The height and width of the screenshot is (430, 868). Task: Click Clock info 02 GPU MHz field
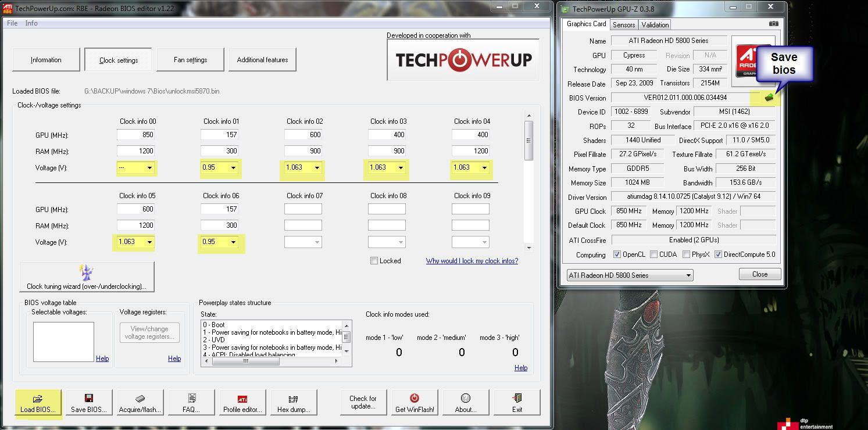303,135
